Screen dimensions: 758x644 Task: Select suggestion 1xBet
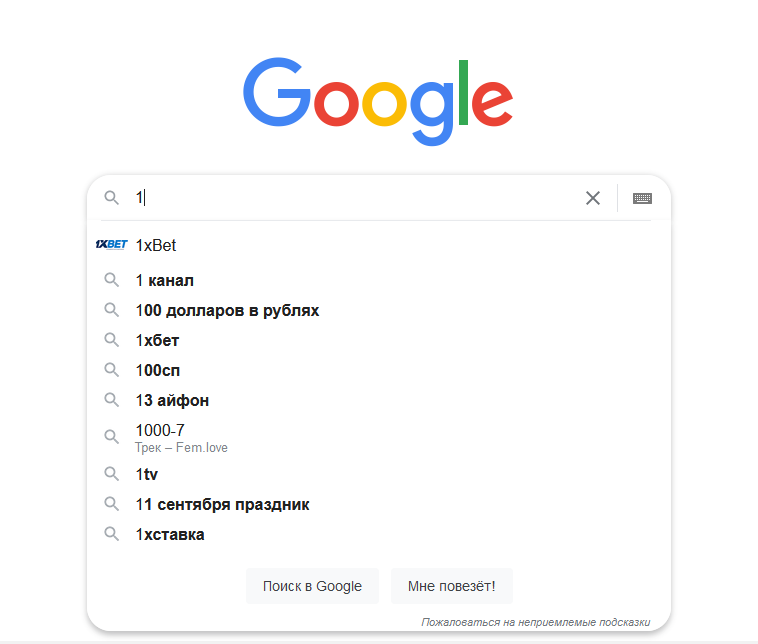379,245
